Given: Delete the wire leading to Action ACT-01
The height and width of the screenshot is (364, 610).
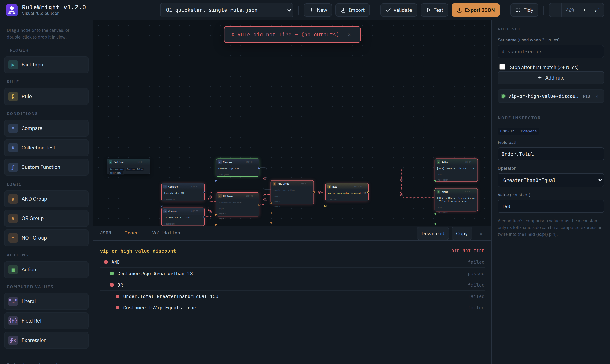Looking at the screenshot, I should click(x=401, y=180).
